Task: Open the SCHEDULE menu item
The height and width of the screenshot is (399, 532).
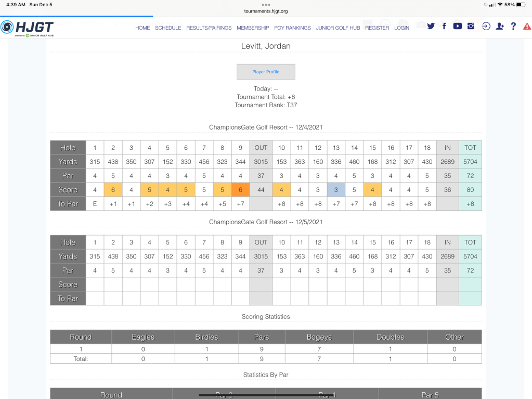Action: tap(168, 28)
